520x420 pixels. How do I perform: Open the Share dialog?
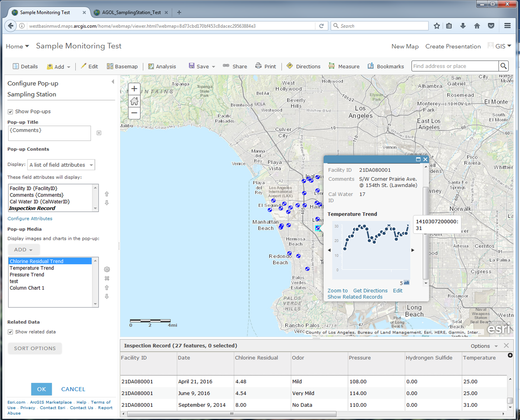[x=235, y=66]
